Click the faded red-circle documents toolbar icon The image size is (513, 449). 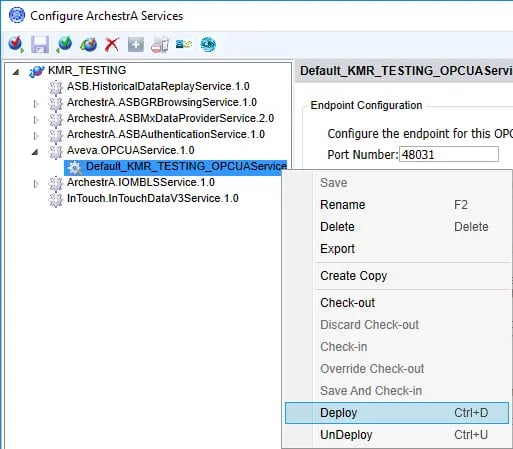tap(160, 45)
